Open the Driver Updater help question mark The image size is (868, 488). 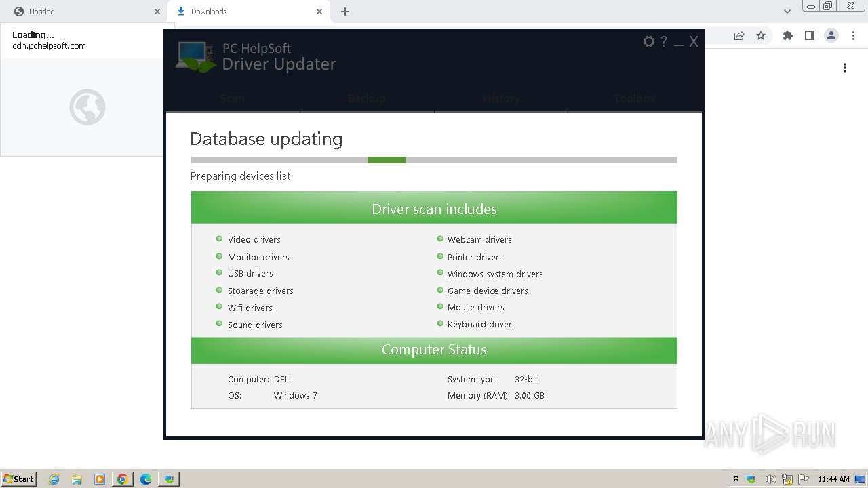(x=664, y=41)
